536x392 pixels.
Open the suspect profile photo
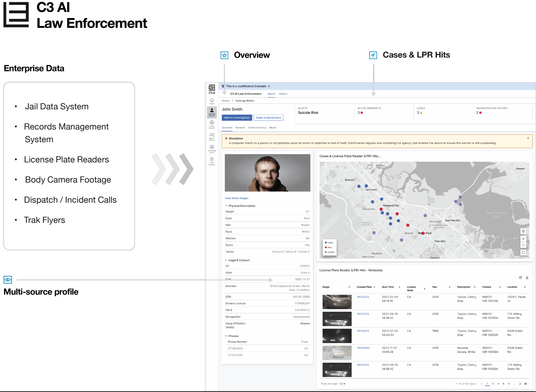click(267, 173)
